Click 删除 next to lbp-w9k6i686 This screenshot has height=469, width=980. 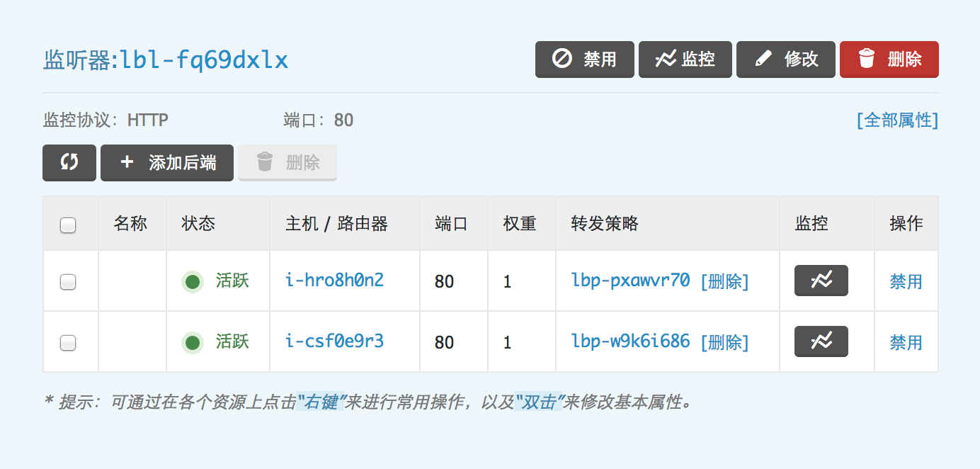724,342
